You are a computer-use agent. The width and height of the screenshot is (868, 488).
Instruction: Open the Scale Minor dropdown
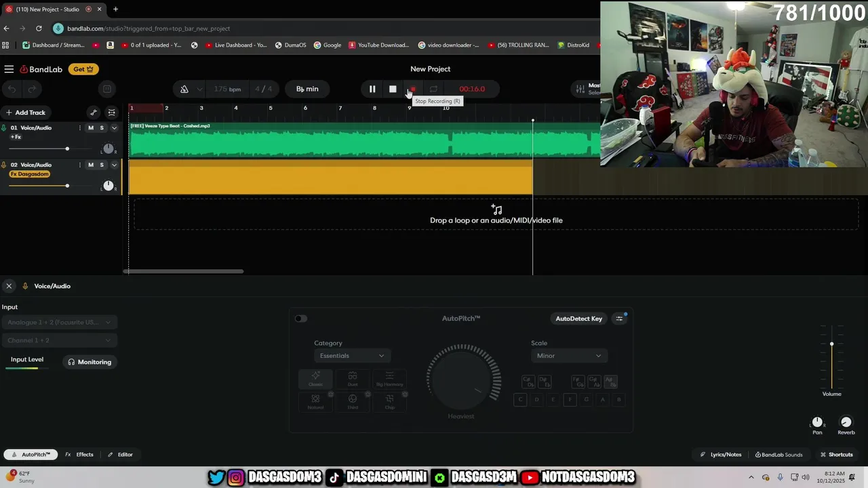tap(568, 356)
